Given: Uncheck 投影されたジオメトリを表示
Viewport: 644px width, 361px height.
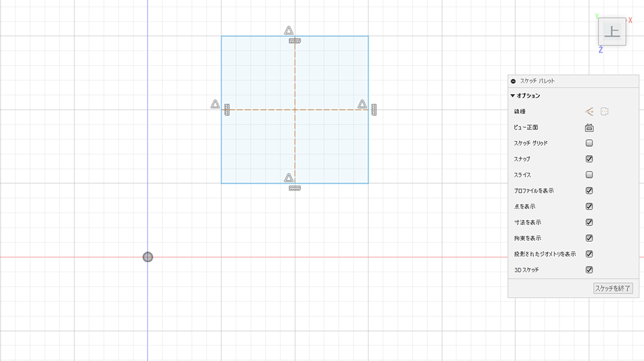Looking at the screenshot, I should pos(589,254).
